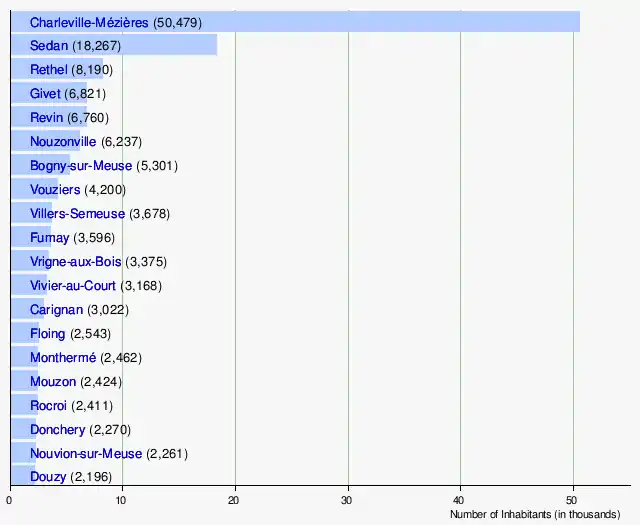The width and height of the screenshot is (640, 525).
Task: Open the Charleville-Mézières link
Action: pos(89,22)
